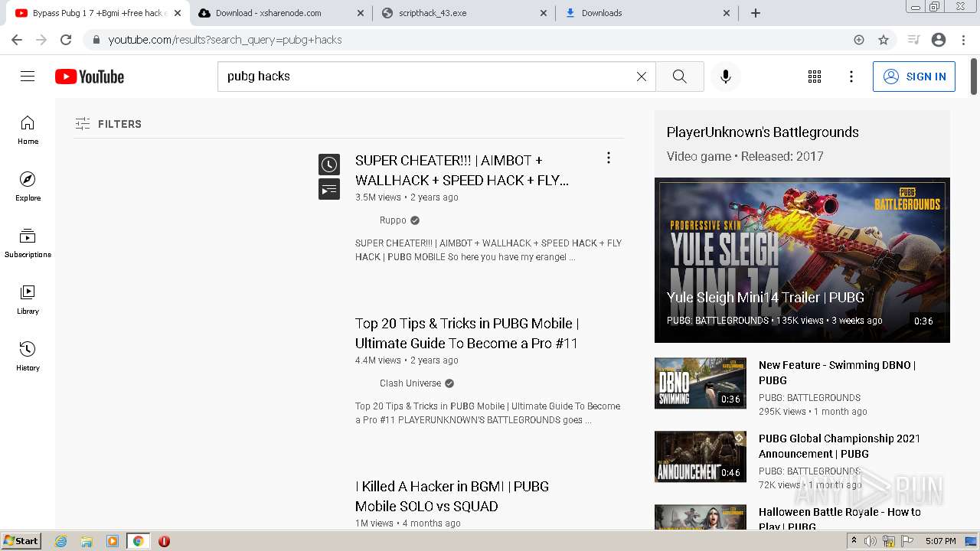Screen dimensions: 980x551
Task: Click the page vertical scrollbar
Action: coord(974,77)
